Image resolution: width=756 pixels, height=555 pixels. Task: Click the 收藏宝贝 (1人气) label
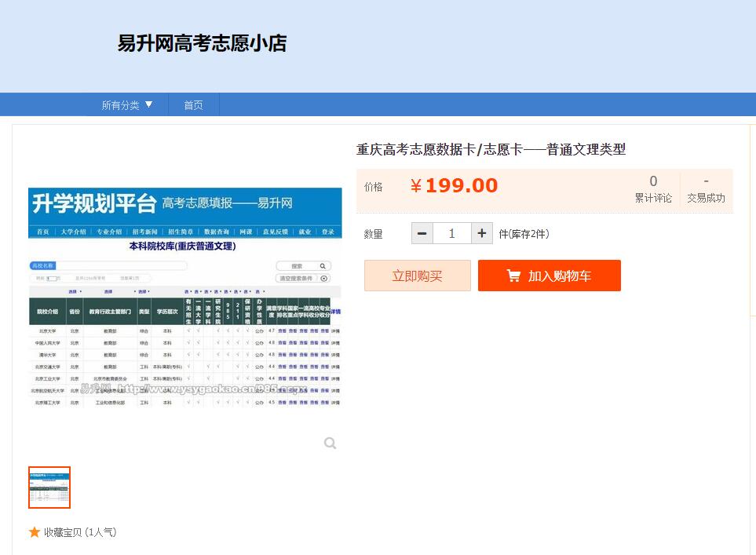[x=80, y=532]
